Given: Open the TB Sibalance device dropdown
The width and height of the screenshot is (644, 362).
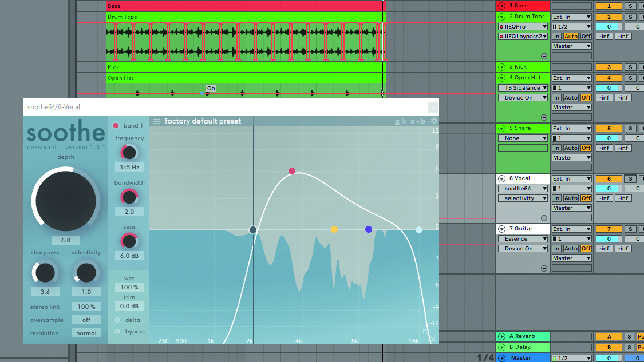Looking at the screenshot, I should (523, 88).
